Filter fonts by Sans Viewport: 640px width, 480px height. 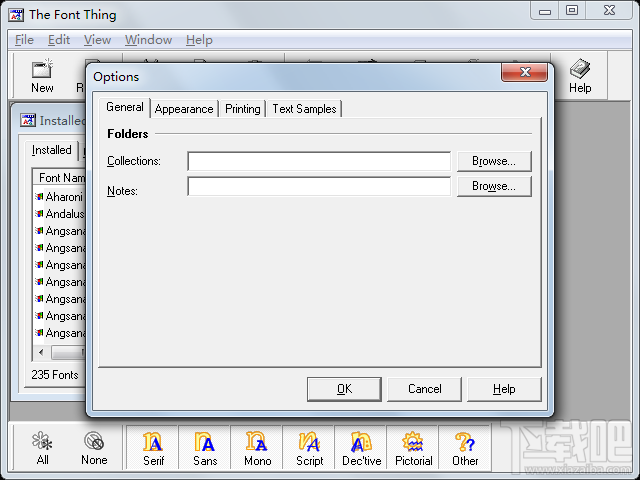[205, 449]
